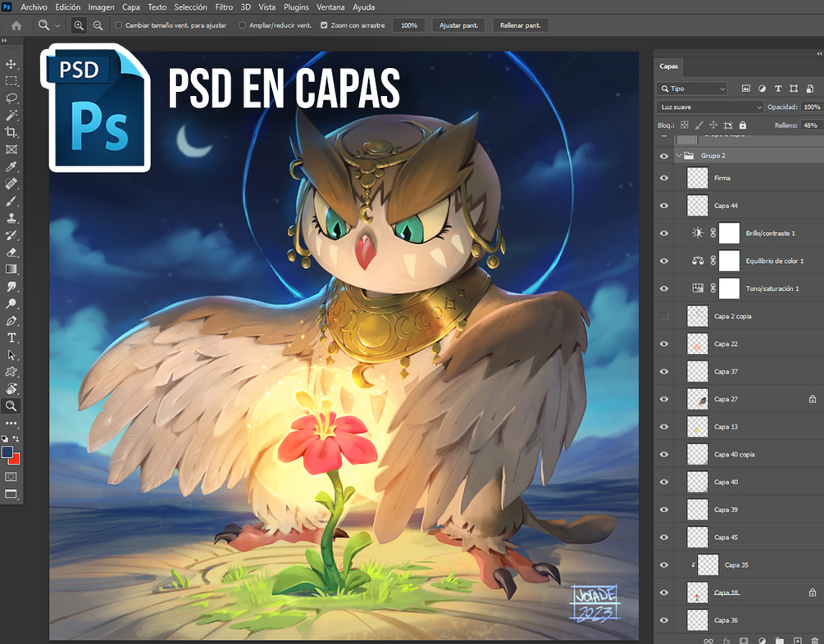Click the Rellenar pant. button
Viewport: 824px width, 644px height.
(x=521, y=25)
